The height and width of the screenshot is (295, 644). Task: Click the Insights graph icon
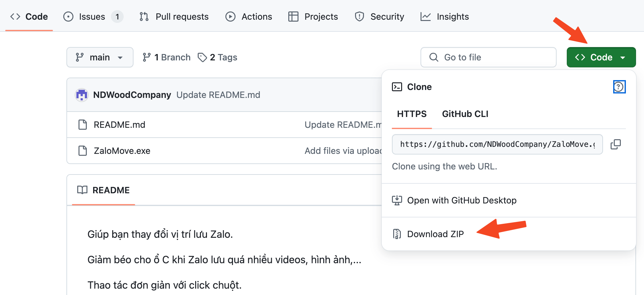coord(426,17)
